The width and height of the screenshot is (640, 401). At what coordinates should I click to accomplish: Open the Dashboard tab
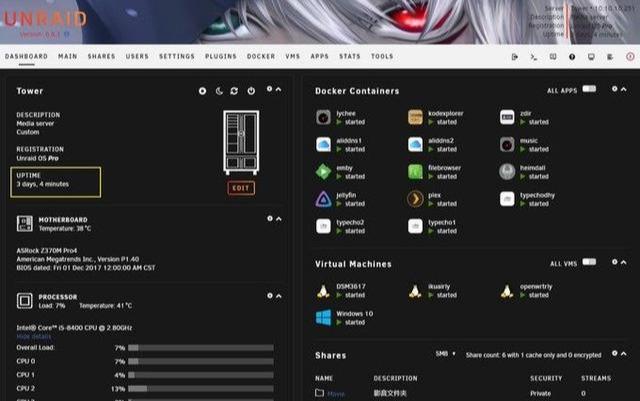[27, 56]
